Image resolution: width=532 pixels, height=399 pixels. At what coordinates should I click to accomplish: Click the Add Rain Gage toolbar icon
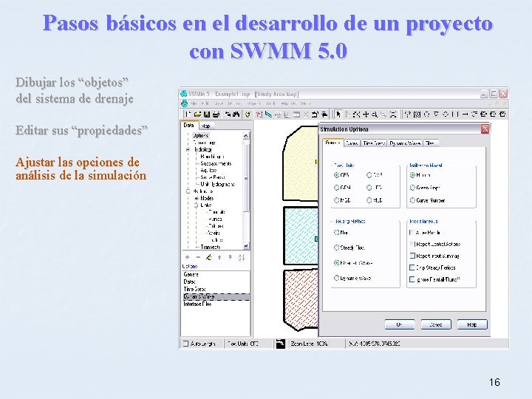408,115
